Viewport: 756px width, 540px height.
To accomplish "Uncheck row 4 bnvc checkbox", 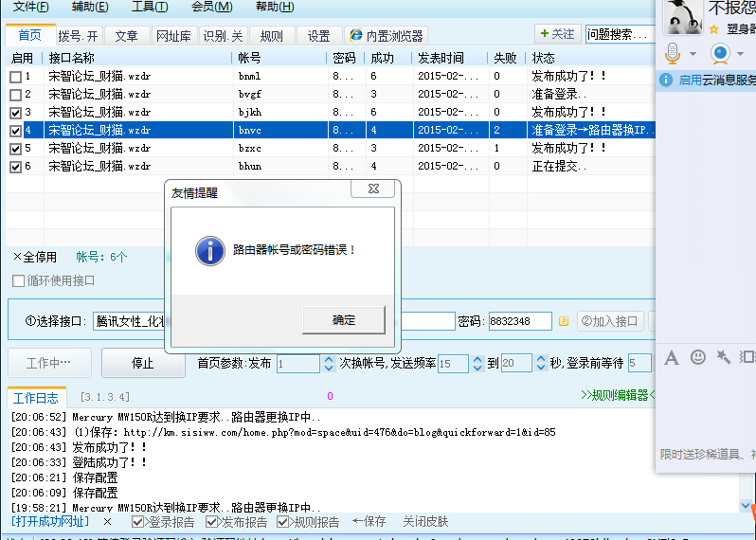I will coord(15,131).
